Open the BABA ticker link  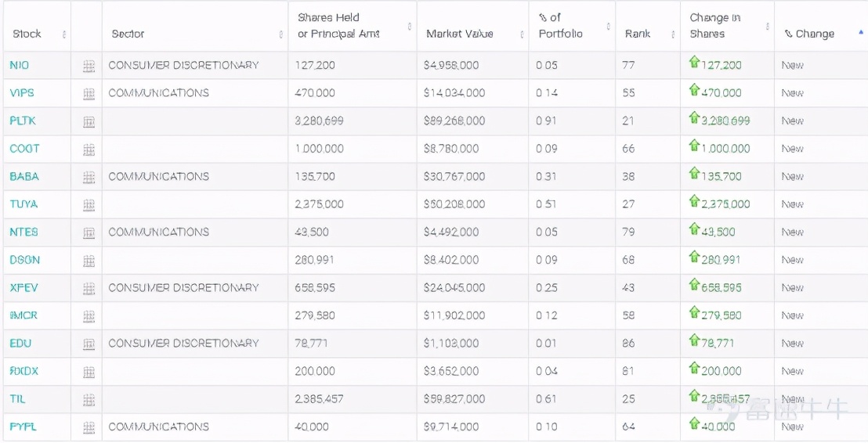pyautogui.click(x=24, y=176)
